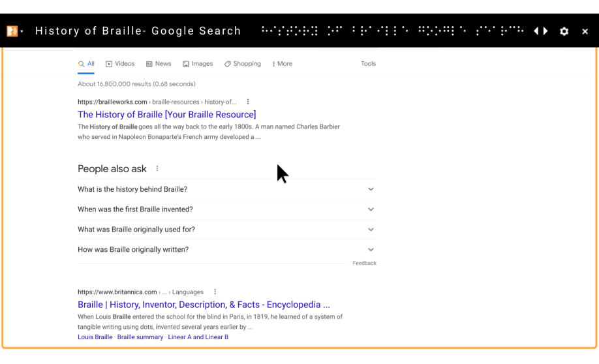Select the All search tab
Image resolution: width=599 pixels, height=364 pixels.
pyautogui.click(x=86, y=64)
